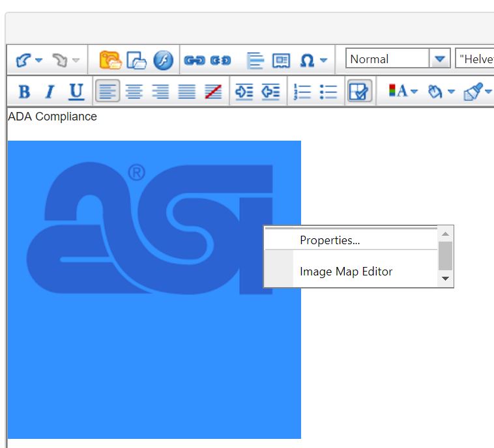
Task: Select the ASI logo image
Action: 154,289
